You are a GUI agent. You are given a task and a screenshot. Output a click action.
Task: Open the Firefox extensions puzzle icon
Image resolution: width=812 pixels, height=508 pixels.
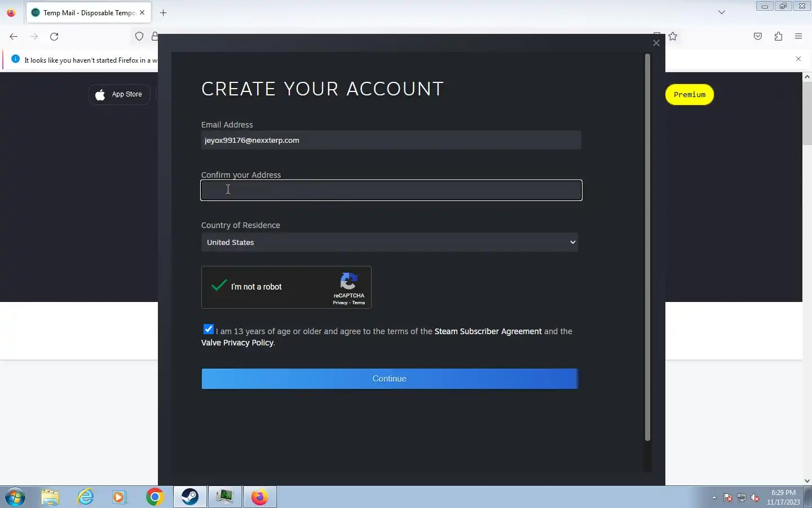coord(778,37)
